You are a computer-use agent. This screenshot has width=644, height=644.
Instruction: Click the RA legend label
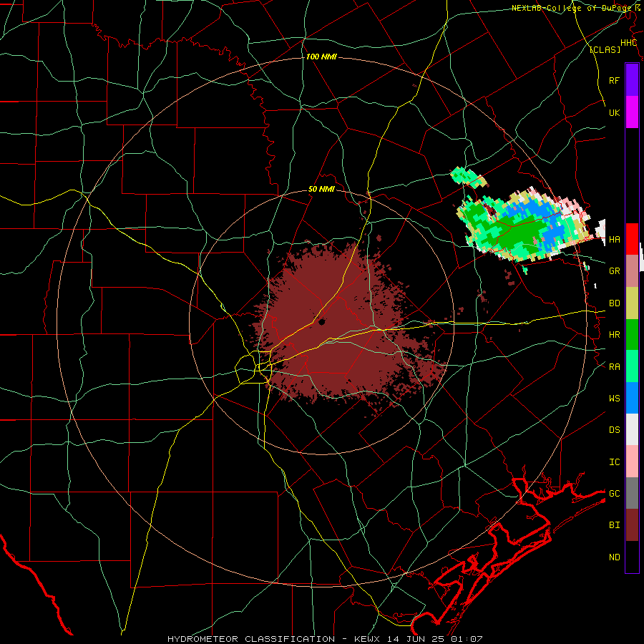[x=614, y=367]
